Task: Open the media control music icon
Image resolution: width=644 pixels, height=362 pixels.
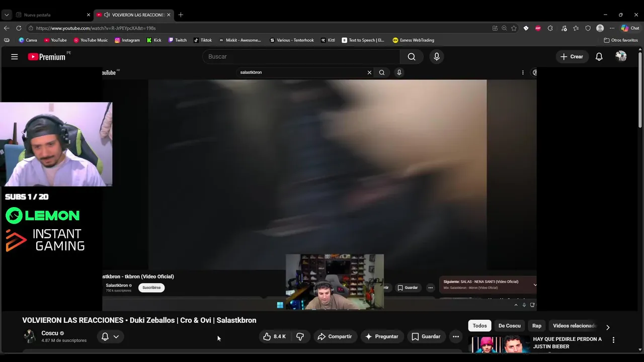Action: click(564, 28)
